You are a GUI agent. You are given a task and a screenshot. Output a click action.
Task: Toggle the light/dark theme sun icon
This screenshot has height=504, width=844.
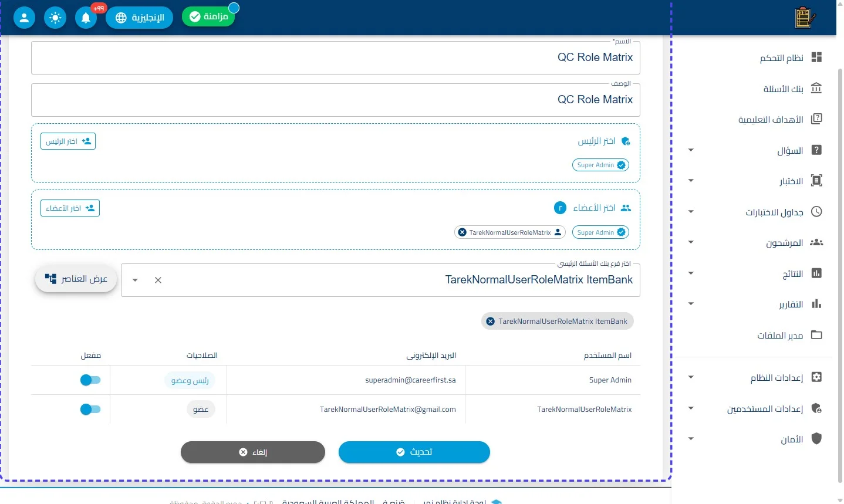55,18
